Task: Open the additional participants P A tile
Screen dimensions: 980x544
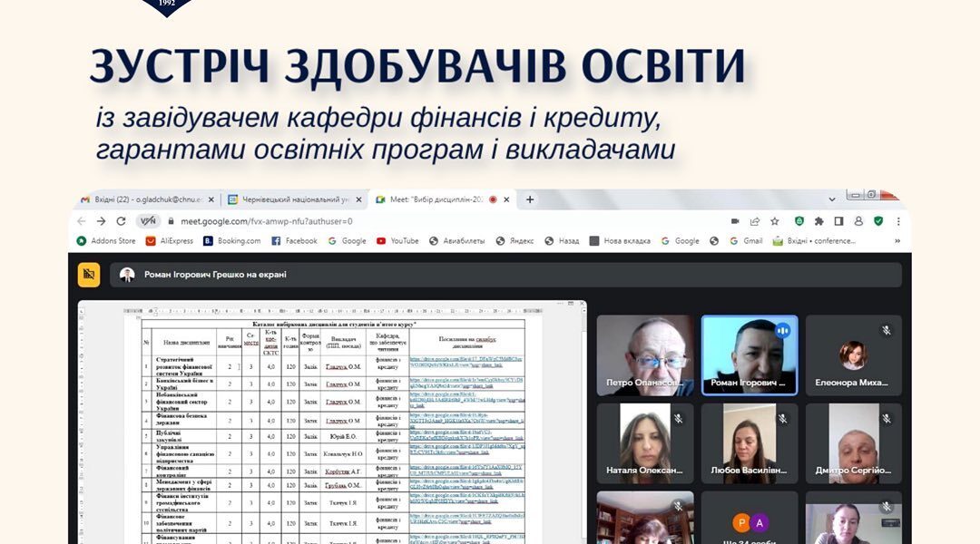Action: click(750, 518)
